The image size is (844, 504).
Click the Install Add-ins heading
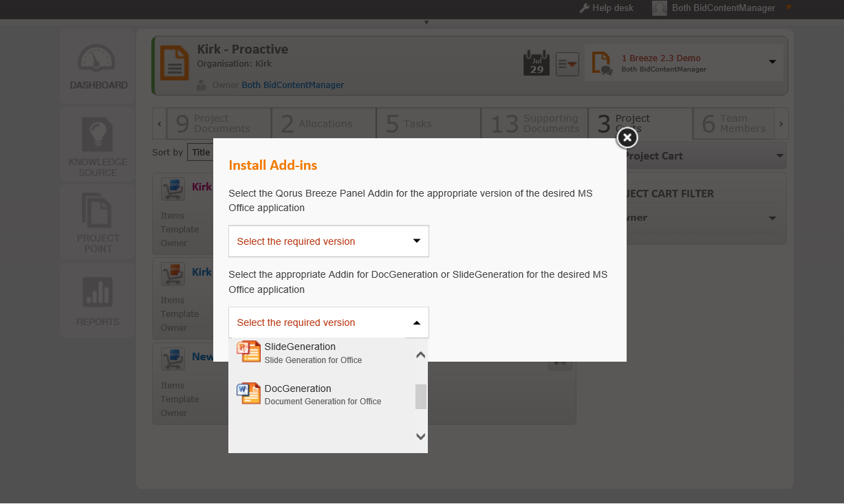[273, 165]
